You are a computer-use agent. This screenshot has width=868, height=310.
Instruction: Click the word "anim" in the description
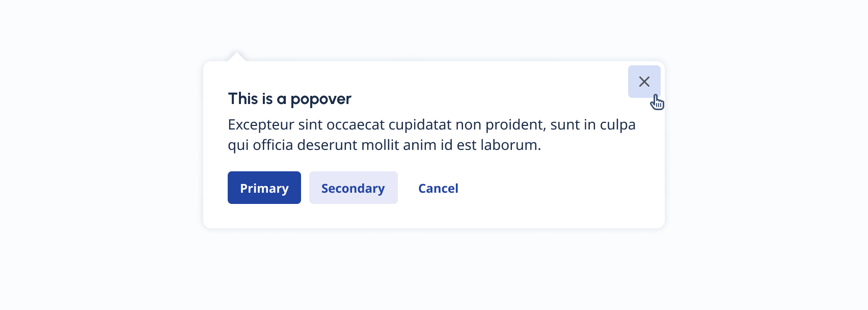point(419,145)
